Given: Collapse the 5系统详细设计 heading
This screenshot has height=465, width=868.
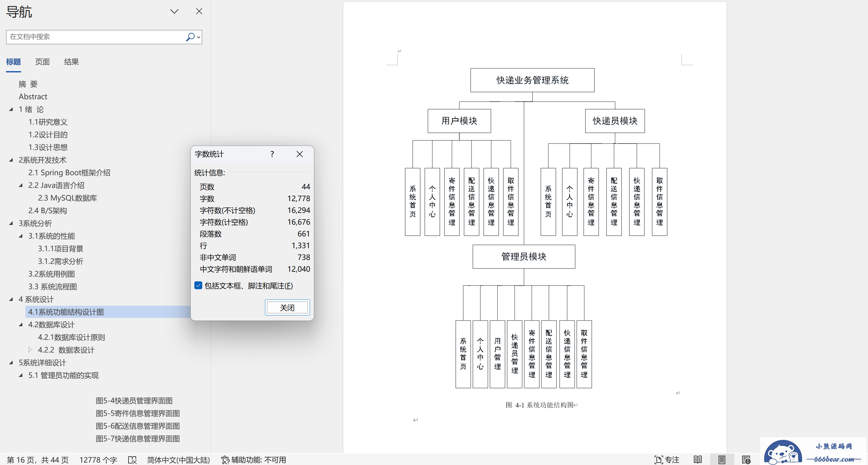Looking at the screenshot, I should [x=11, y=363].
